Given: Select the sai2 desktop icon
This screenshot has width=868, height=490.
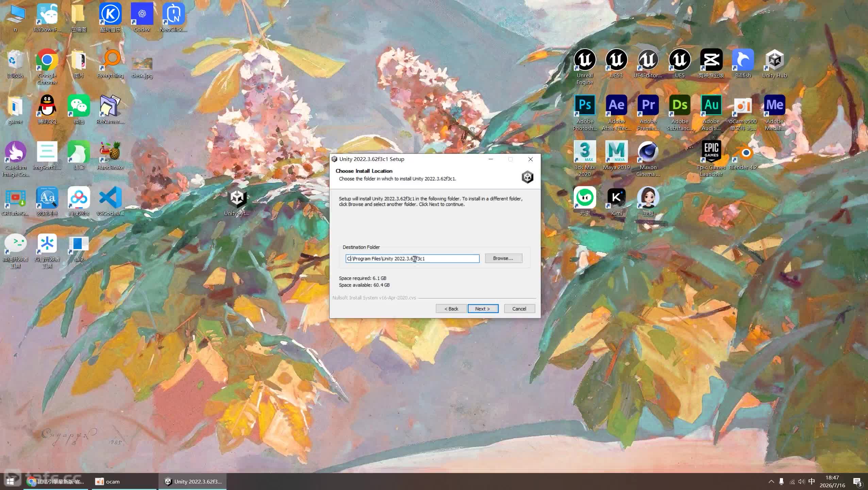Looking at the screenshot, I should point(79,248).
